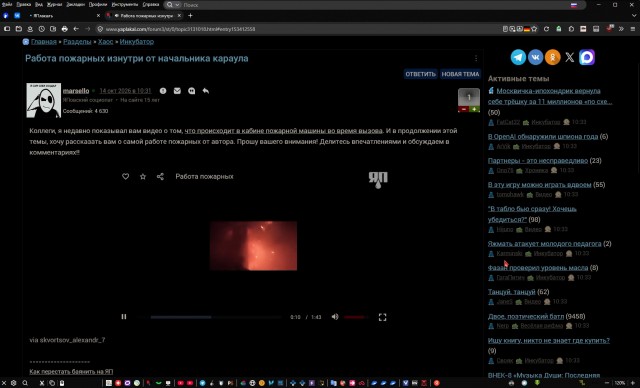Open topic 'Танцуй, танцуй'

click(x=511, y=292)
